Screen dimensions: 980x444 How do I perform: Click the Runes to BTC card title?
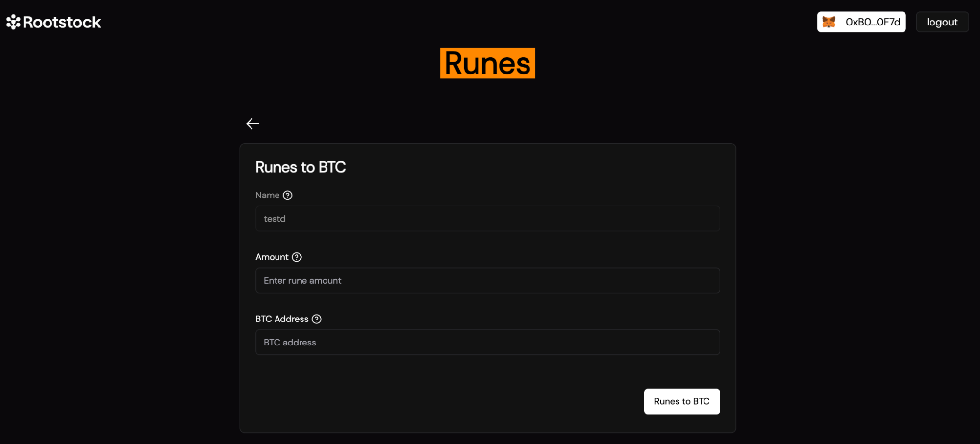301,167
